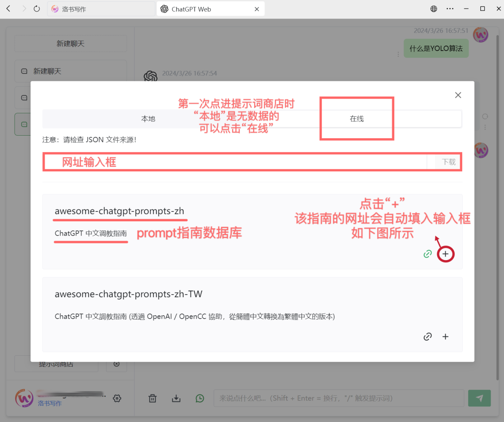Click the circled x icon beside 提示词商店

pos(117,364)
